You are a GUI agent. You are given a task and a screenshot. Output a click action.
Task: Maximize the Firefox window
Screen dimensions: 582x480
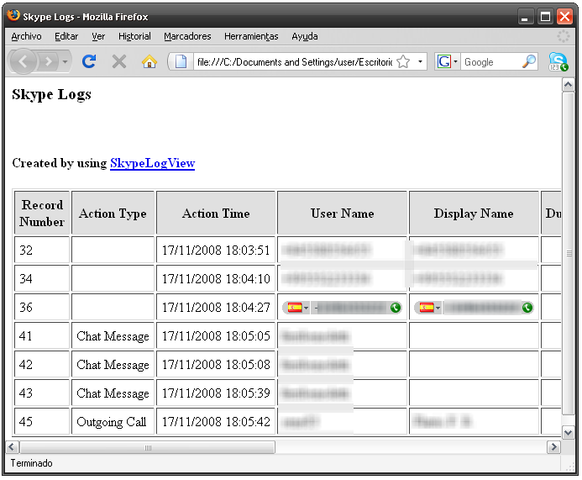[545, 17]
